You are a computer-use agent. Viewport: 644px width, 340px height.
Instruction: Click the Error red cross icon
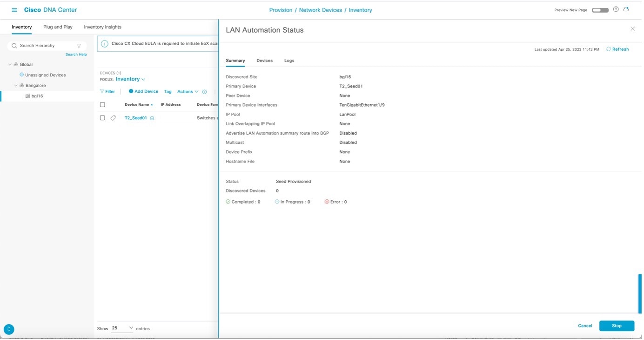tap(327, 202)
